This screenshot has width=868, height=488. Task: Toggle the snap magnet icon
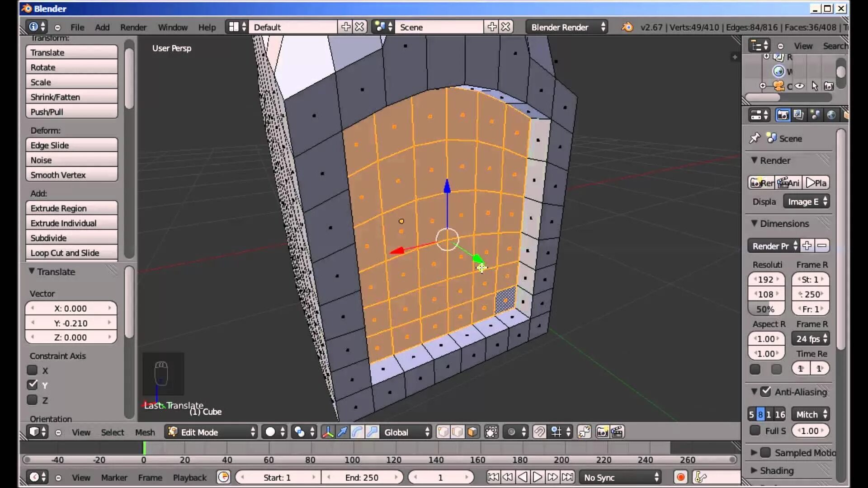click(x=539, y=432)
